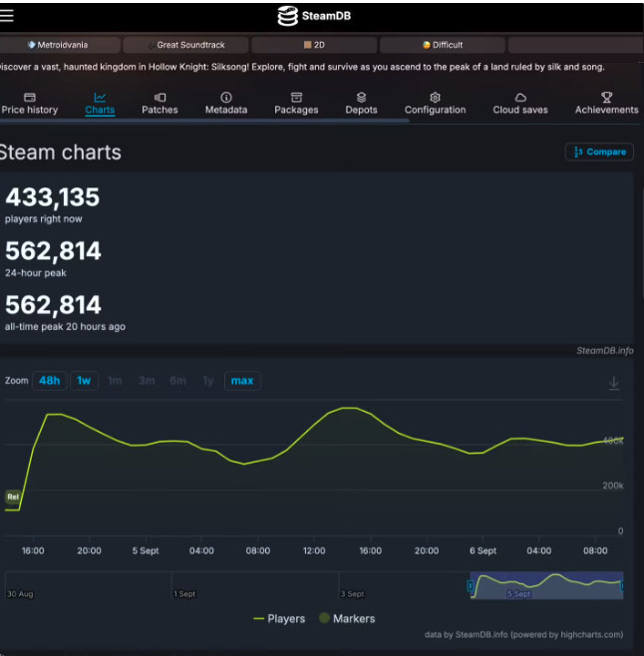Open the Price history tab
644x656 pixels.
[x=30, y=104]
